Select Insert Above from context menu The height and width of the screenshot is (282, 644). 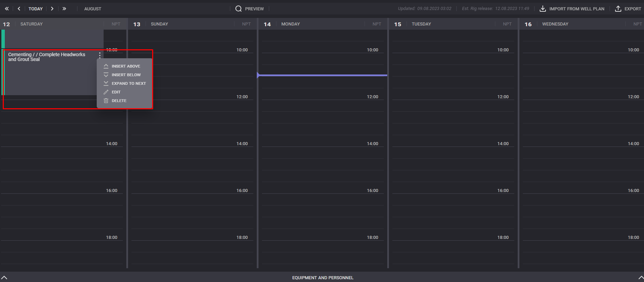coord(126,66)
